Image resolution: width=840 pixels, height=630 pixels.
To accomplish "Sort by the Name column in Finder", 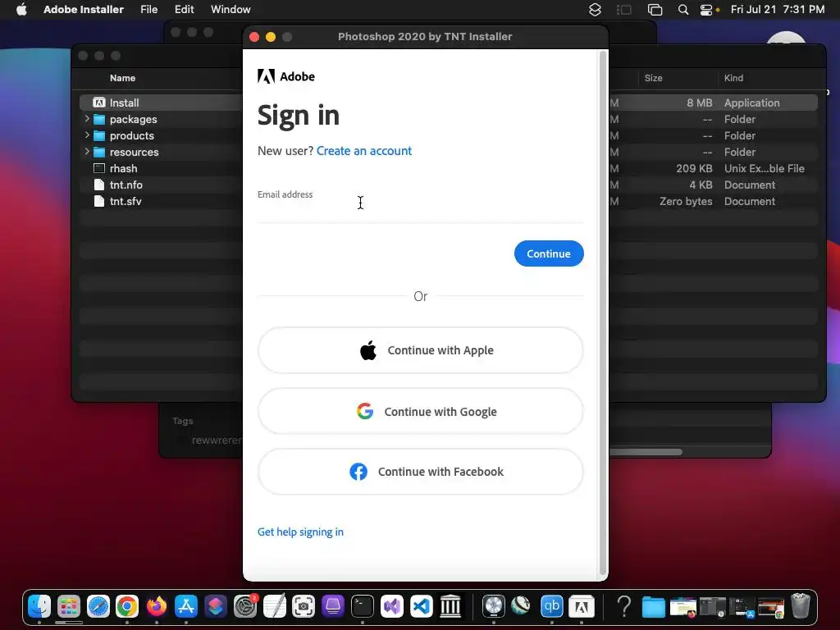I will (123, 78).
